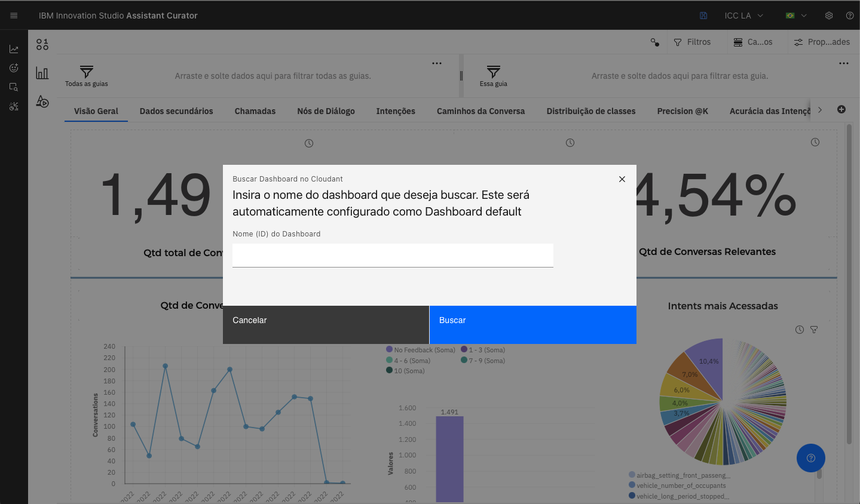Open the Caminhos da Conversa tab
860x504 pixels.
[481, 111]
